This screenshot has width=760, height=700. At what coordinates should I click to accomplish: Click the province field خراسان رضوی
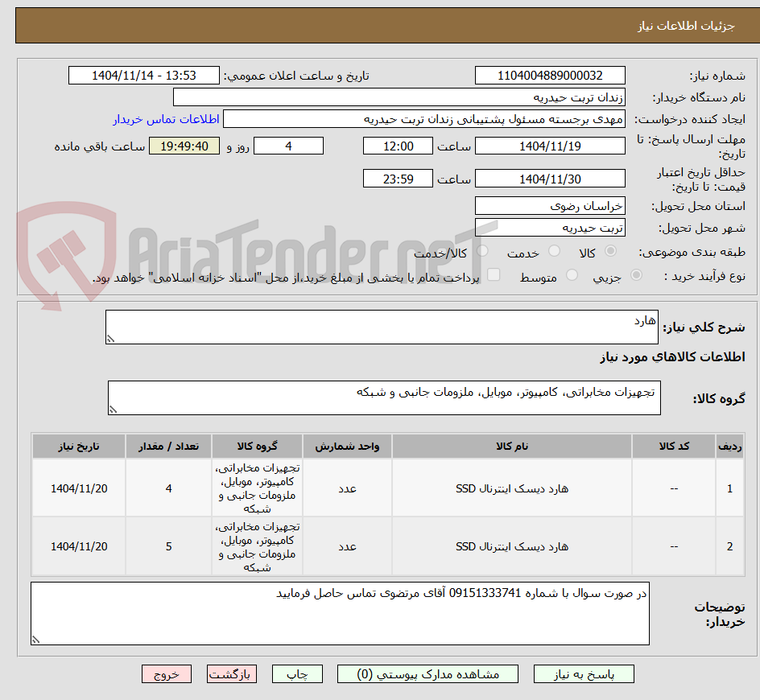tap(550, 206)
